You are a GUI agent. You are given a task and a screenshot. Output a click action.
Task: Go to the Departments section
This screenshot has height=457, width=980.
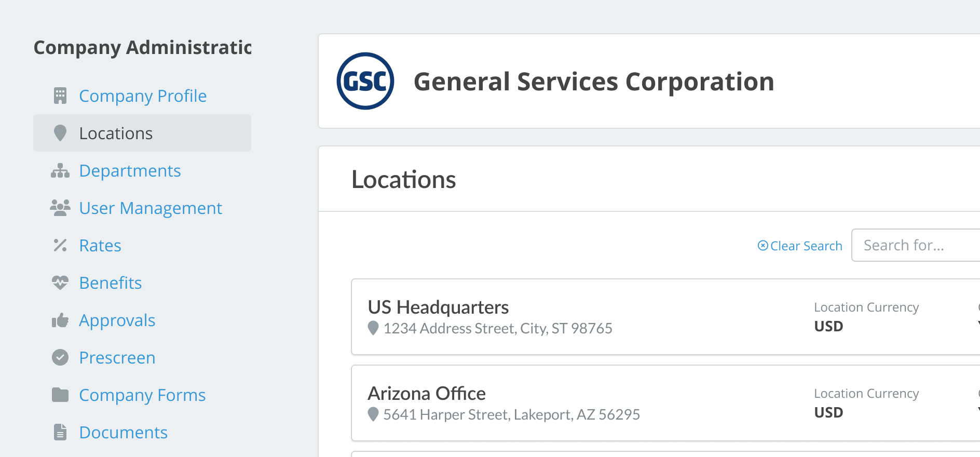tap(130, 170)
